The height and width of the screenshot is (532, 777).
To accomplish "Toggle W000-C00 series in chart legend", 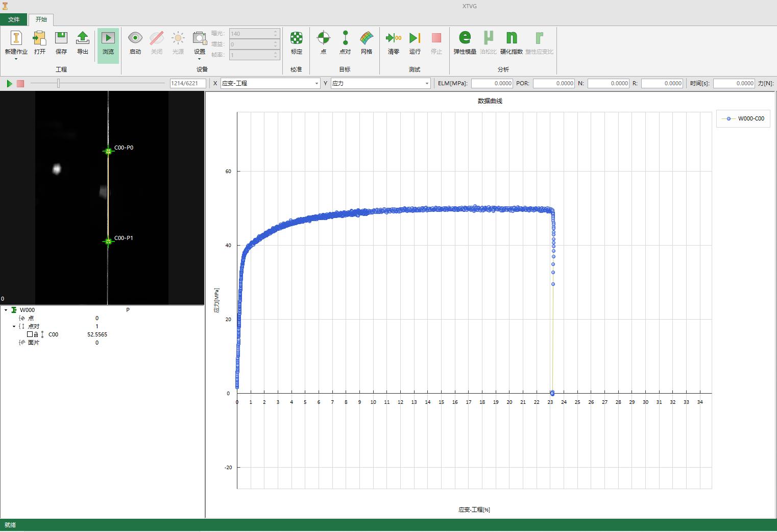I will click(743, 118).
